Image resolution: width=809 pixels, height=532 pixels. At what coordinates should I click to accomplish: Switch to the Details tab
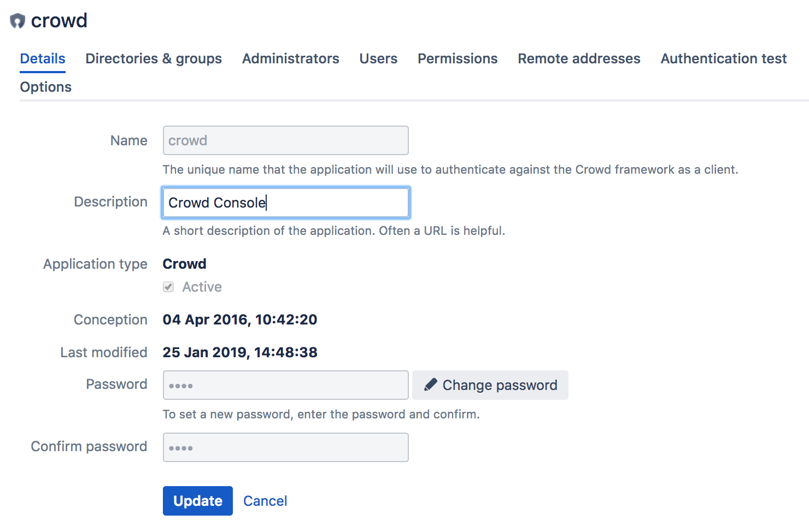coord(43,58)
